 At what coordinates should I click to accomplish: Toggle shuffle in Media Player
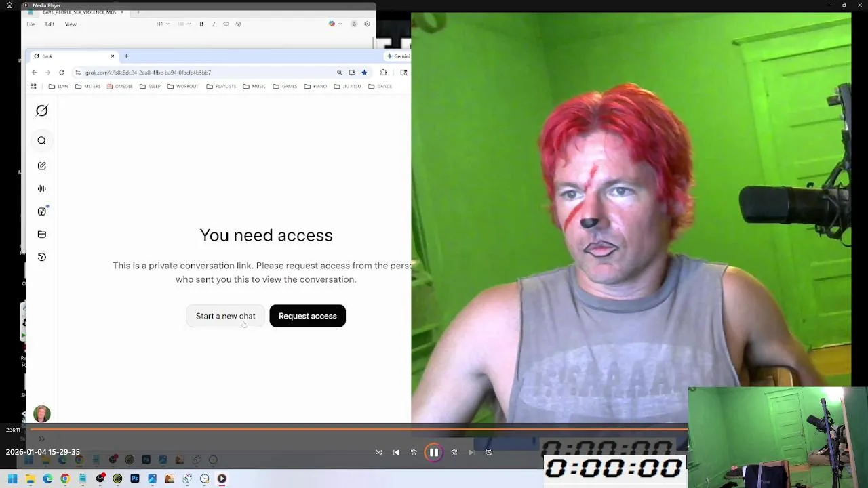(379, 453)
